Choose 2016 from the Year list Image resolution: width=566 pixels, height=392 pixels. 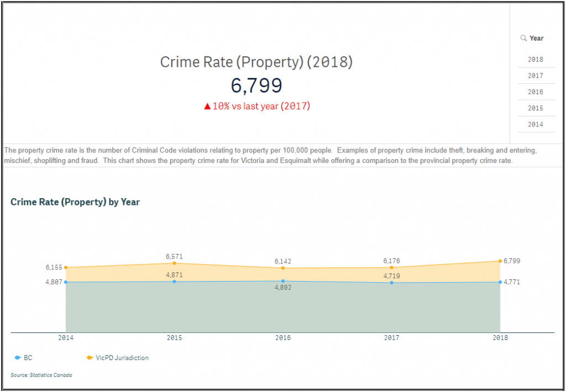pyautogui.click(x=535, y=92)
